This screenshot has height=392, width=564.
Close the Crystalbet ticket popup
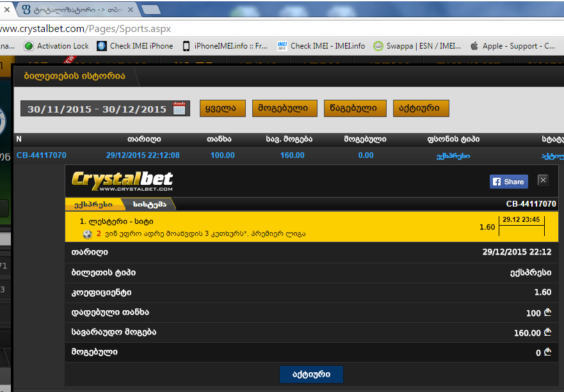[543, 180]
